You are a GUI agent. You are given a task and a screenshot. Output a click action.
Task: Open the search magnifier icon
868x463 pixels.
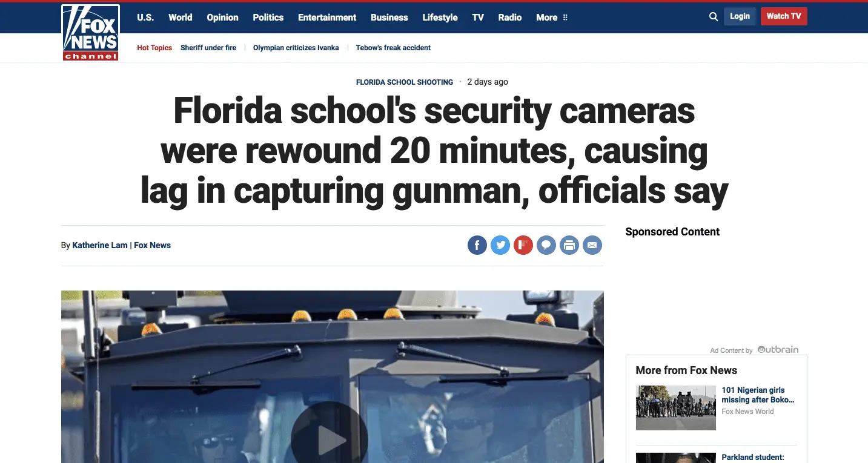pyautogui.click(x=714, y=17)
